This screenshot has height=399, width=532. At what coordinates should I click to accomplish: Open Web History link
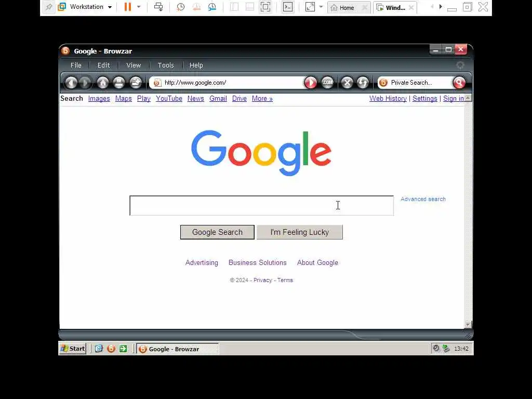tap(388, 98)
